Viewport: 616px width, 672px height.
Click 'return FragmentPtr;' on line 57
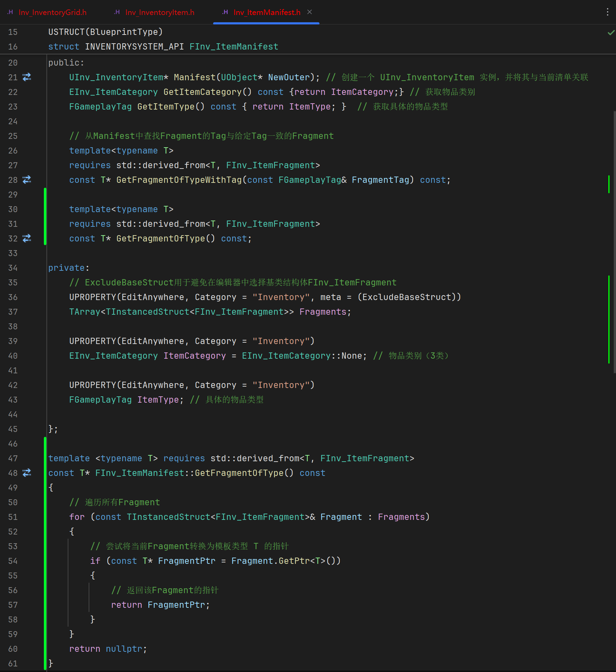tap(161, 605)
